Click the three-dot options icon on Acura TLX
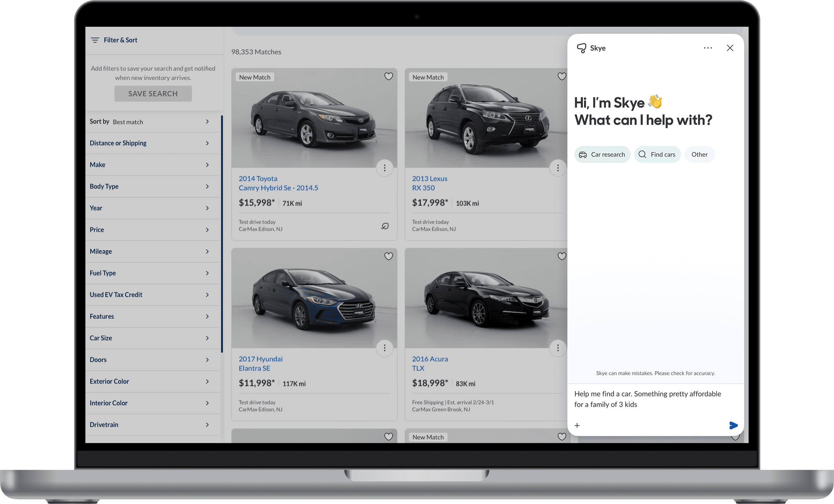This screenshot has height=504, width=834. click(558, 348)
